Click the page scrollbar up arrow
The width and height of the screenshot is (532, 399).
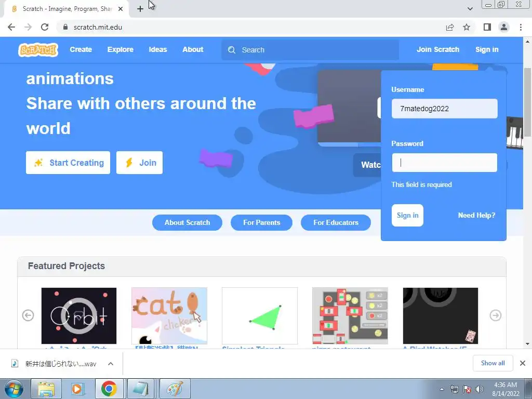pyautogui.click(x=528, y=42)
